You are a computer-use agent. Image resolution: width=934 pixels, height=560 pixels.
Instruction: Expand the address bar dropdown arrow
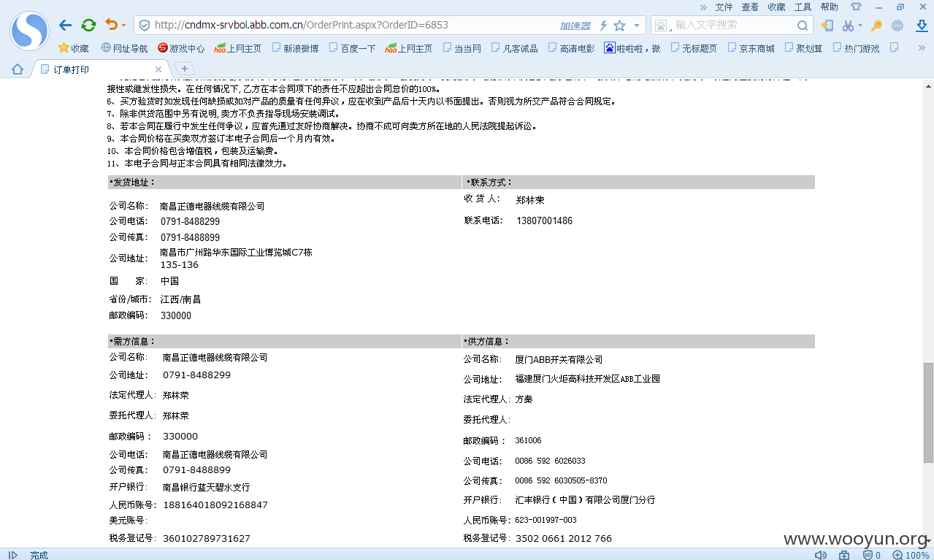[637, 26]
